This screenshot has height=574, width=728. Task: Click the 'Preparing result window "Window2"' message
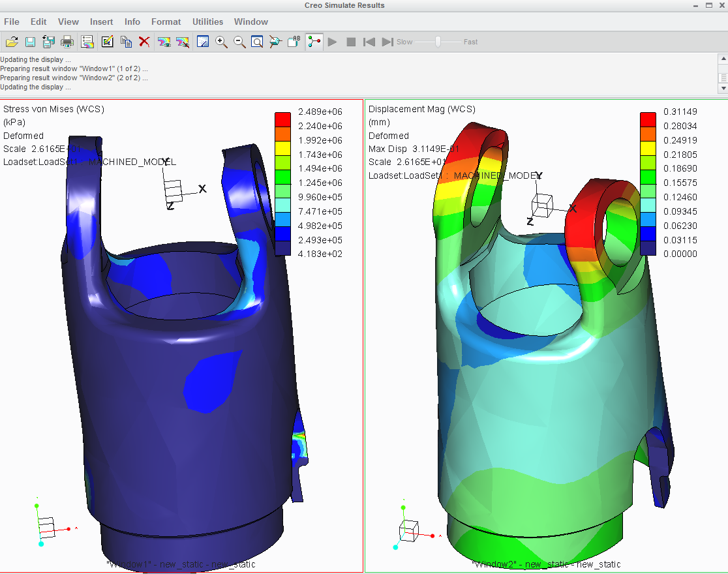[x=74, y=78]
